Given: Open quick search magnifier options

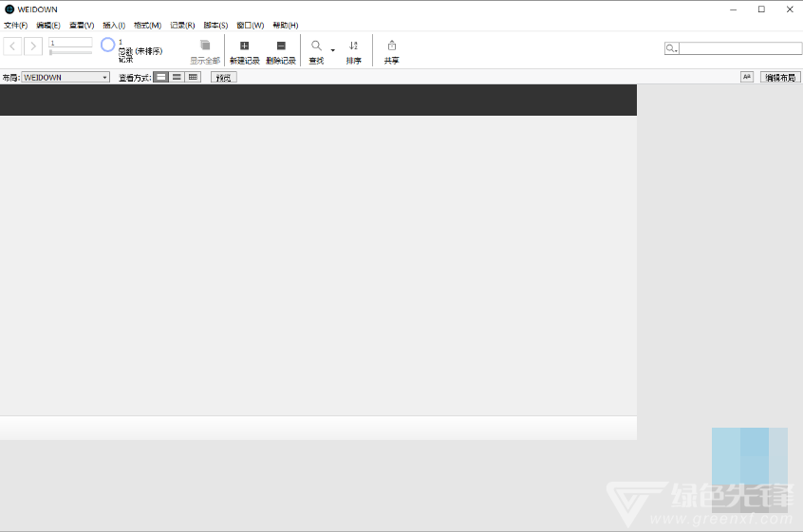Looking at the screenshot, I should tap(671, 48).
